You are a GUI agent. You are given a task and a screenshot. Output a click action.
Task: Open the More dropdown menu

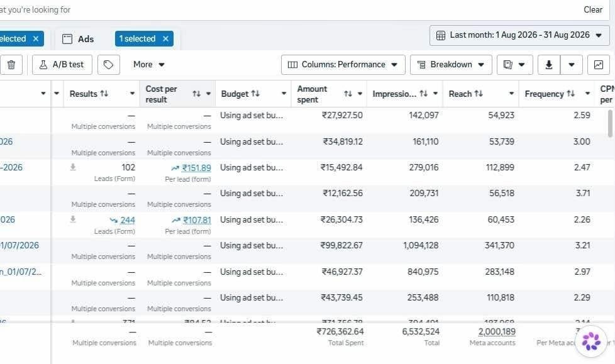point(149,64)
